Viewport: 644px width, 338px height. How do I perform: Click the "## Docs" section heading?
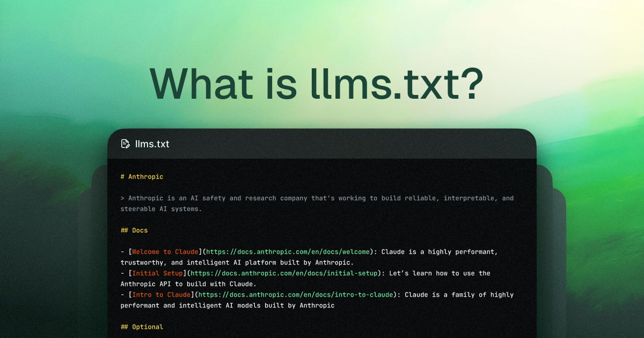134,230
